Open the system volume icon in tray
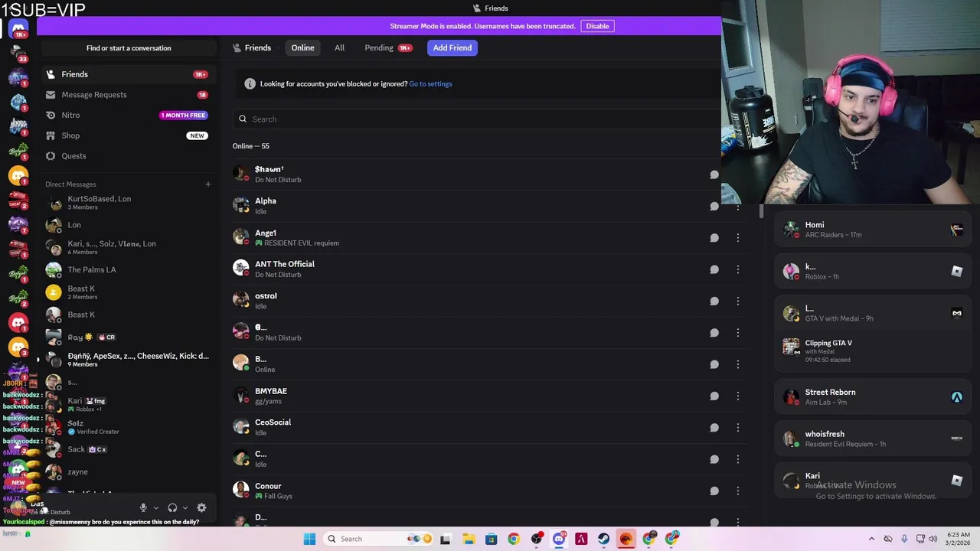980x551 pixels. tap(933, 539)
